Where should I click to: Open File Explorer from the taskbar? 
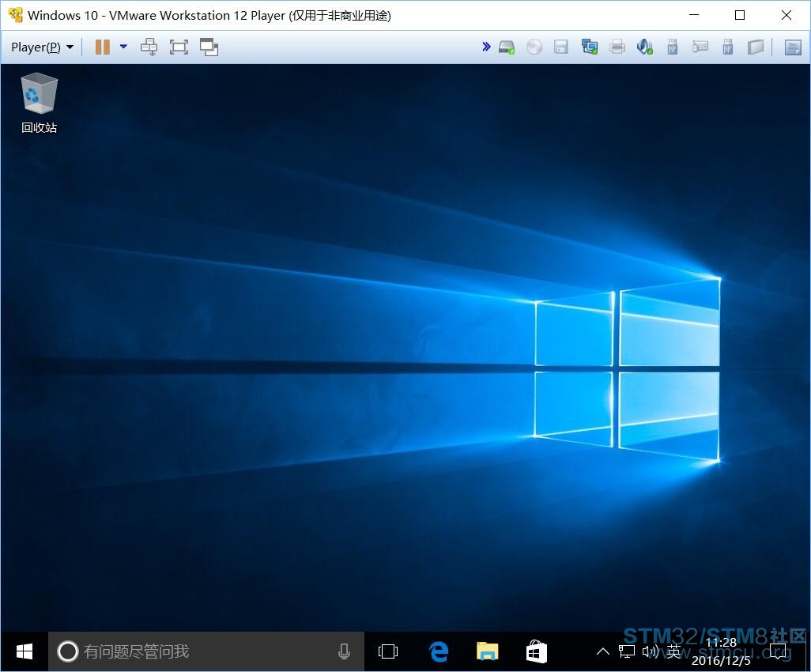coord(487,651)
